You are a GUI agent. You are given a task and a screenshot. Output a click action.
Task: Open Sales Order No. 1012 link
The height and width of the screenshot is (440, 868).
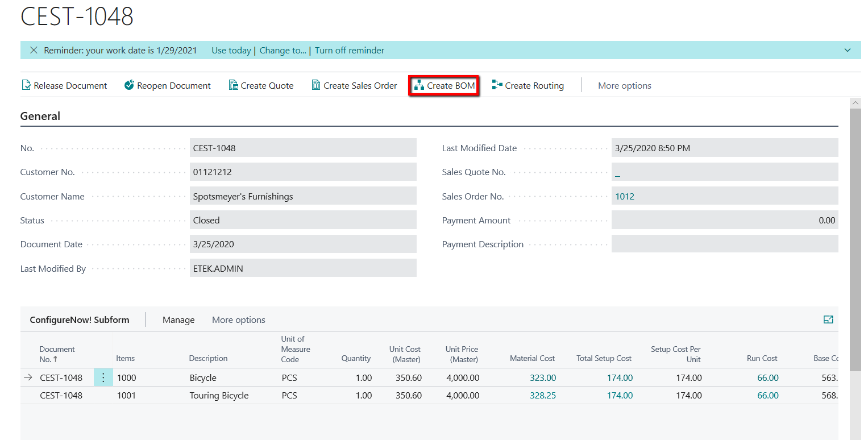tap(625, 196)
